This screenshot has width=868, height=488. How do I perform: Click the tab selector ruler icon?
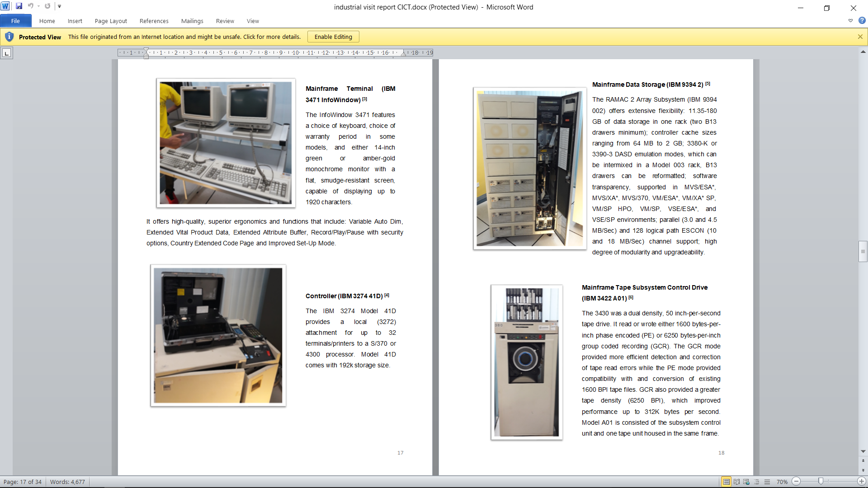coord(6,53)
